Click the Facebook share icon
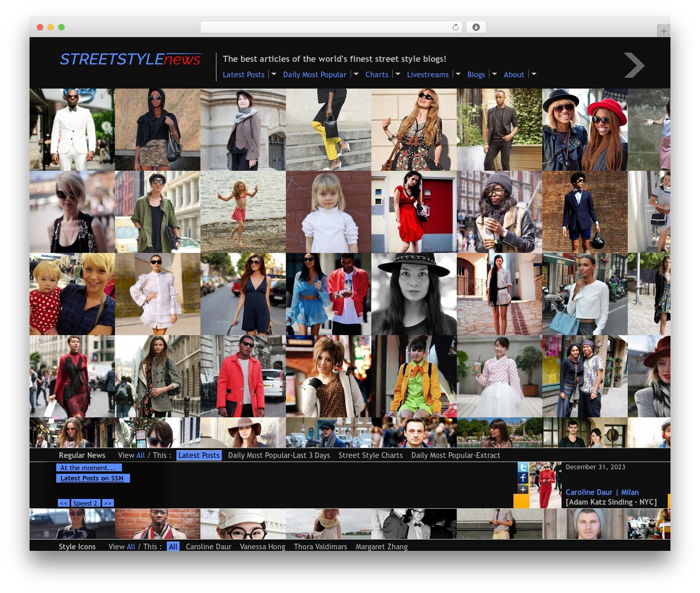Image resolution: width=700 pixels, height=593 pixels. pyautogui.click(x=523, y=478)
